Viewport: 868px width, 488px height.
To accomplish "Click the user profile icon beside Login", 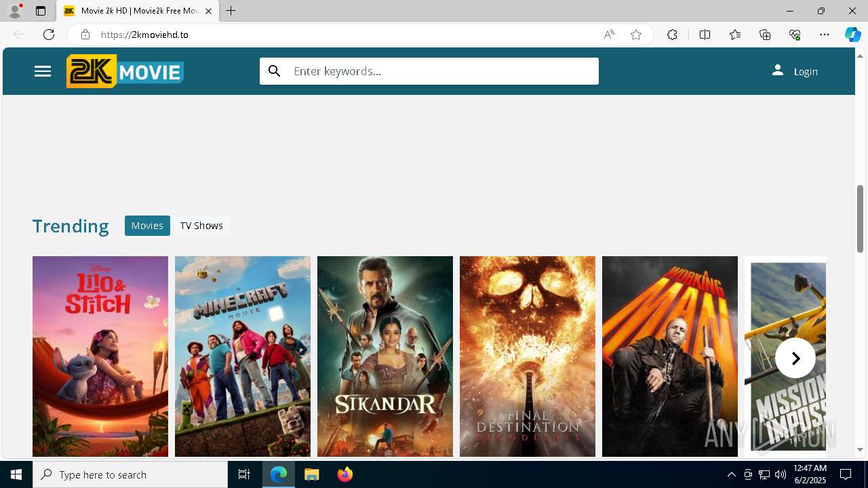I will pos(778,70).
